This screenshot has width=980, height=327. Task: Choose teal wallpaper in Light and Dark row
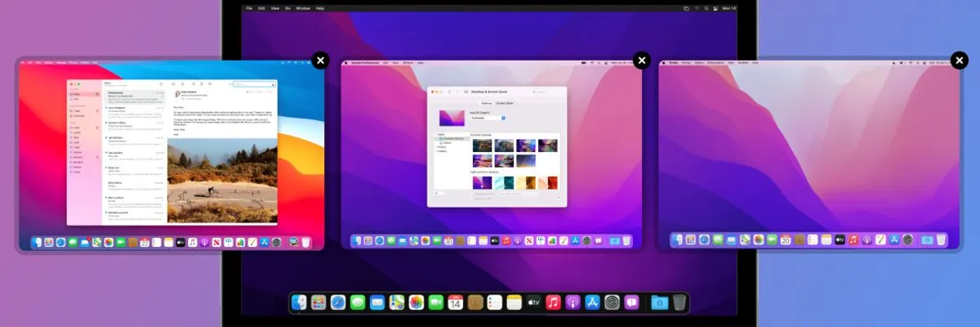point(505,183)
